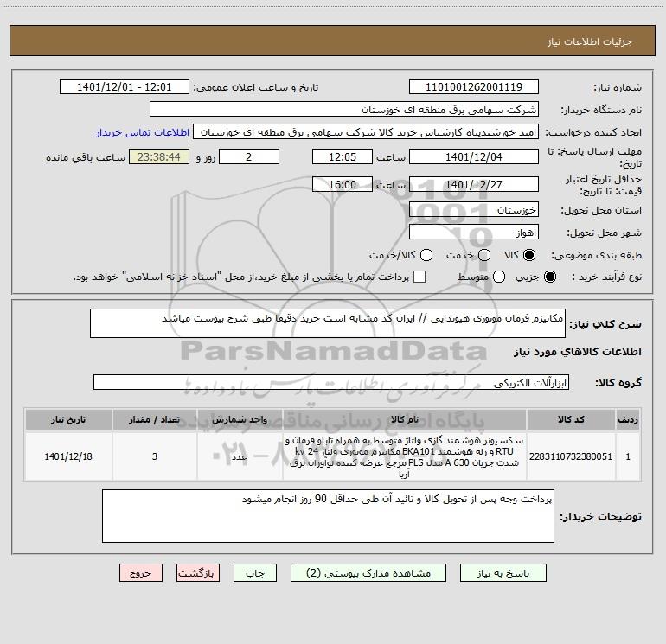Click the چاپ print button
The image size is (666, 644).
[255, 573]
